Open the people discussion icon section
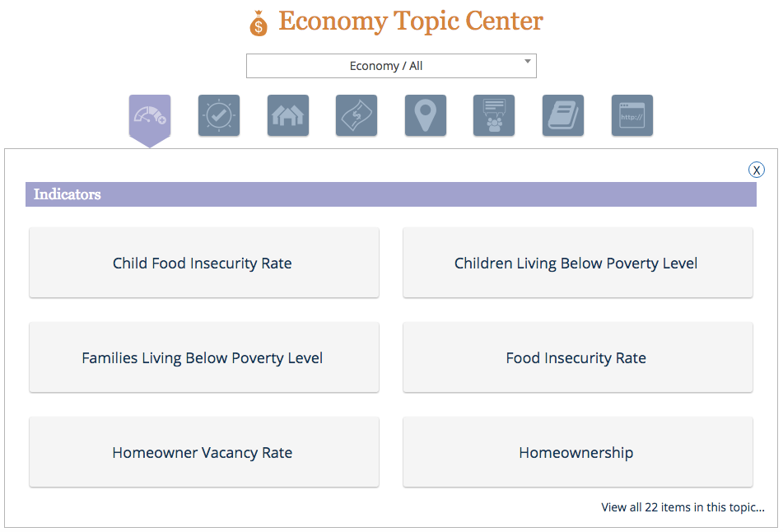 [494, 115]
